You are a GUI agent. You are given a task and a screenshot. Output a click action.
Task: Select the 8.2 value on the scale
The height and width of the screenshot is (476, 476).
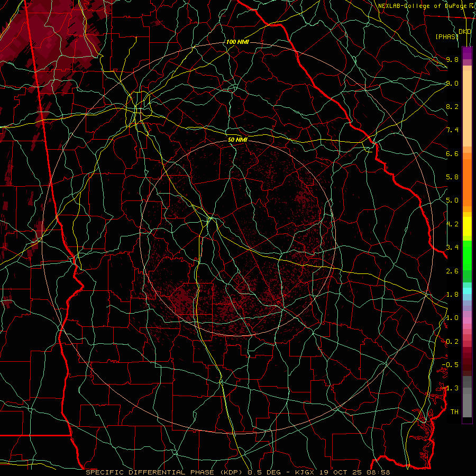click(452, 106)
